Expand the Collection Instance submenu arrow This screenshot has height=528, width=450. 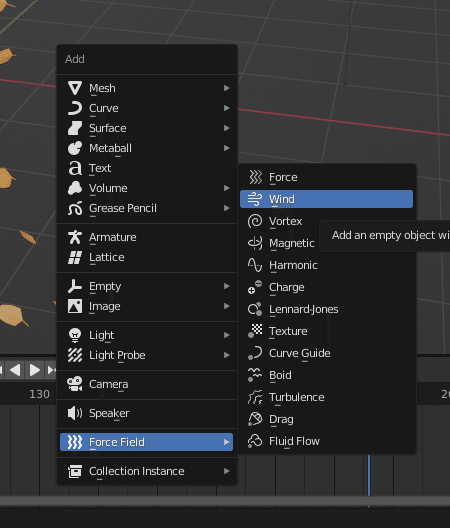pos(227,471)
